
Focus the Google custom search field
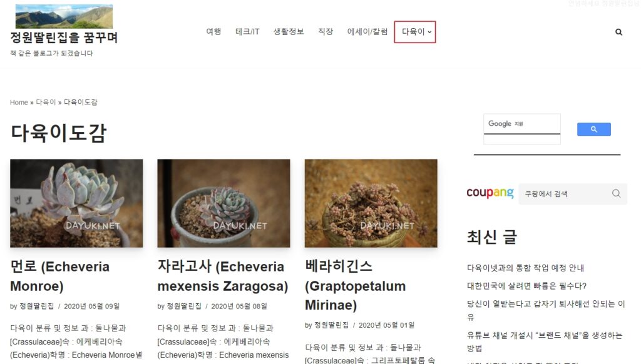point(521,124)
